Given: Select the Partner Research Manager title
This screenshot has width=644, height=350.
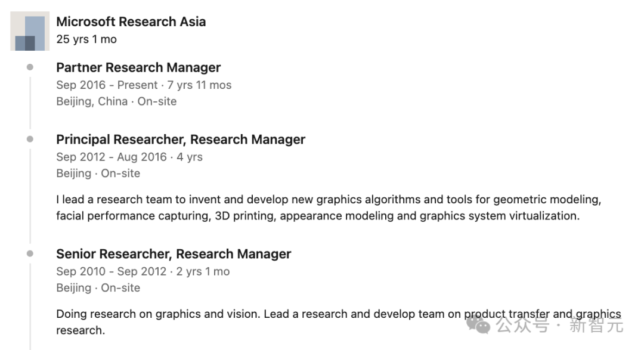Looking at the screenshot, I should pos(138,67).
